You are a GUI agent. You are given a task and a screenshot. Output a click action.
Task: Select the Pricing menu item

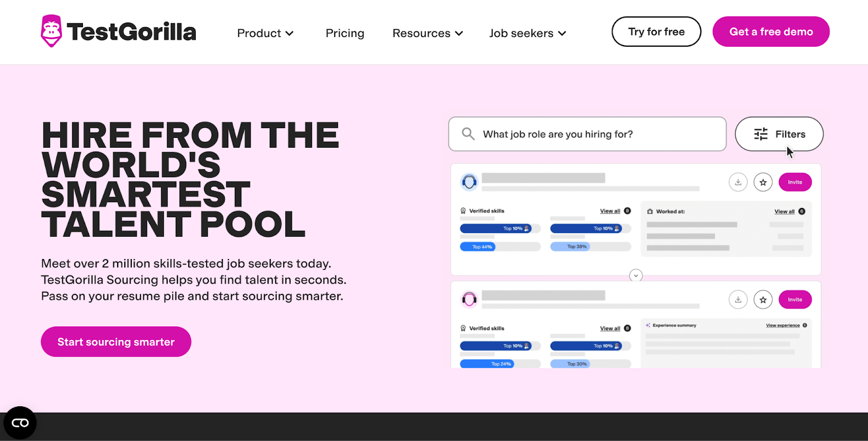[344, 33]
